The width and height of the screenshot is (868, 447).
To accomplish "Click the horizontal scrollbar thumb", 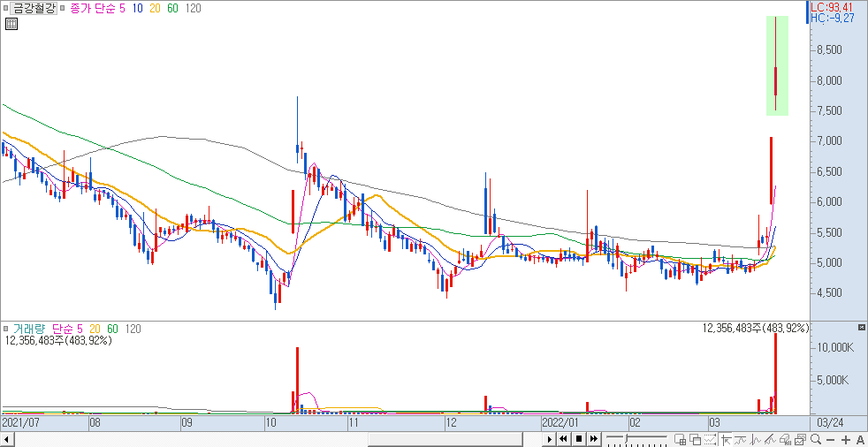I will click(445, 439).
